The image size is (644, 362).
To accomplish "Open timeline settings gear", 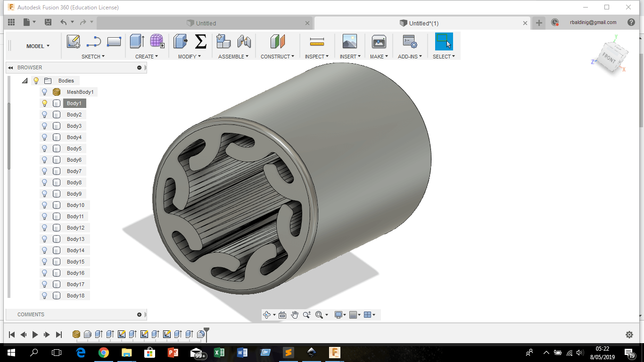I will (x=629, y=335).
